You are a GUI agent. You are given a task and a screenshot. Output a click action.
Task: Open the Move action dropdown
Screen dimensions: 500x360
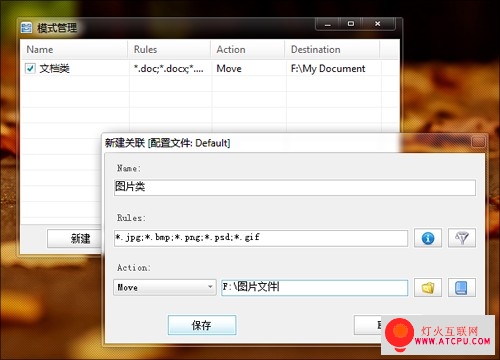coord(165,287)
